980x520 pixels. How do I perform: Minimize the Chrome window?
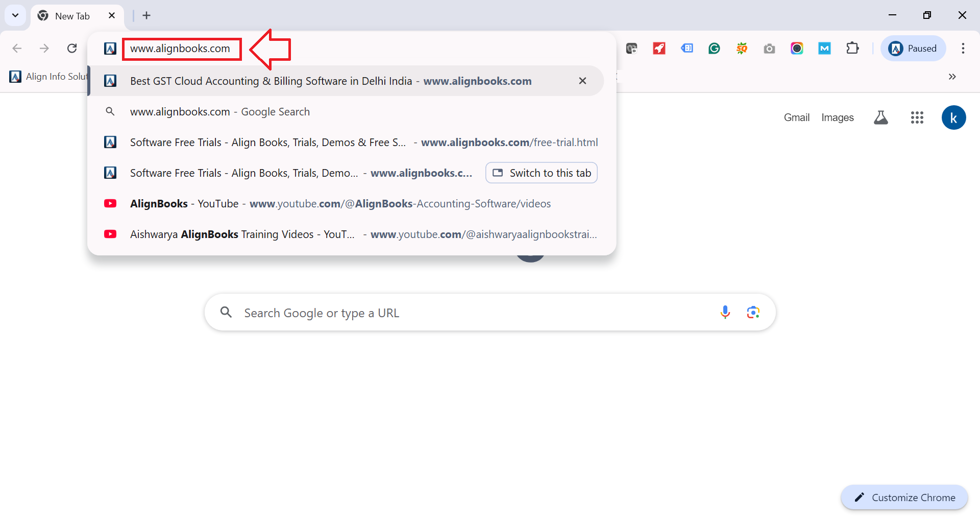pos(892,15)
